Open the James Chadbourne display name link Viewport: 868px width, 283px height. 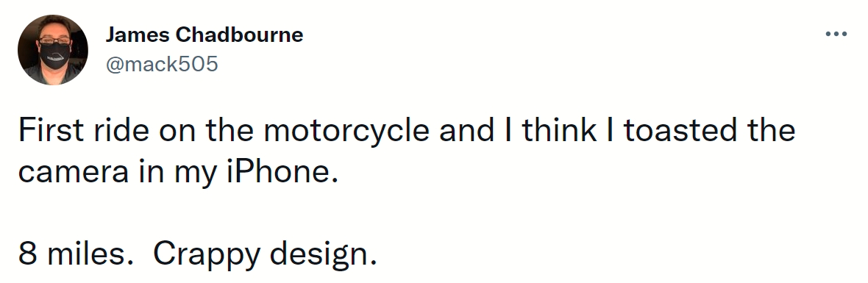[204, 35]
